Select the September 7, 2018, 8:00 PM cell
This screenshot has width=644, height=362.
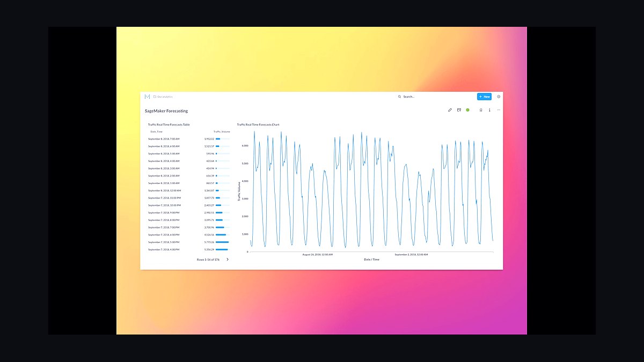point(164,220)
